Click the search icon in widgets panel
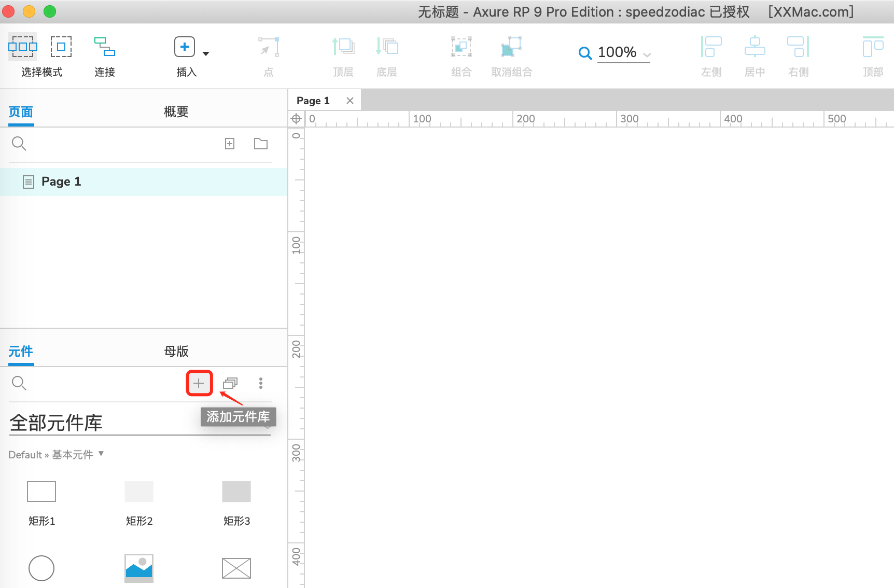This screenshot has width=894, height=588. pyautogui.click(x=19, y=383)
